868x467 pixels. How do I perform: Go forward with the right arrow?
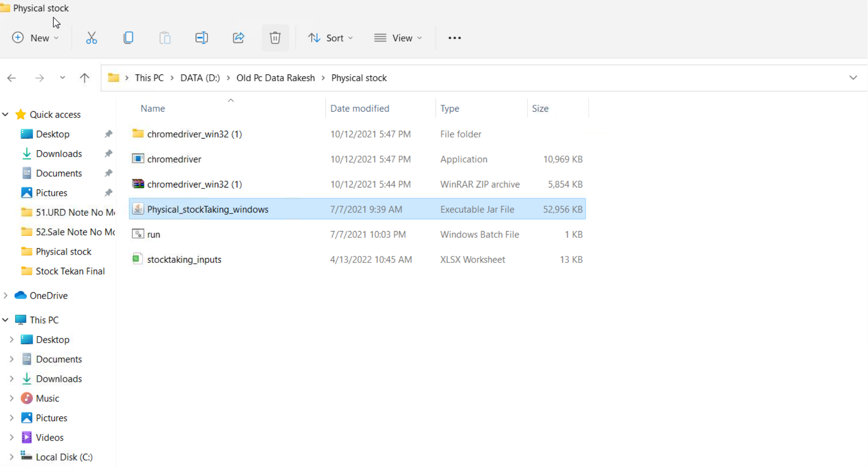40,78
